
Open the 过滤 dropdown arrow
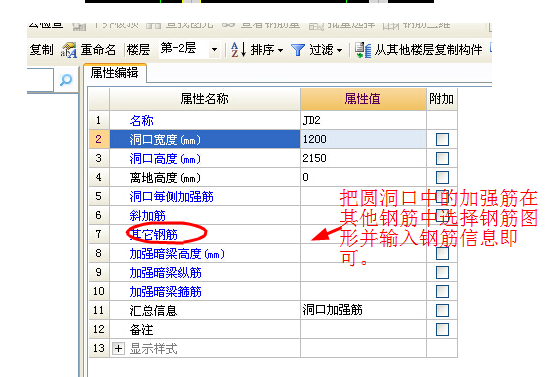point(339,51)
